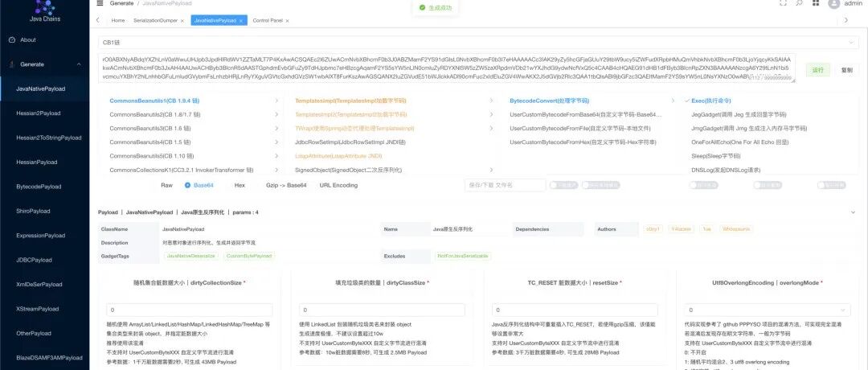This screenshot has width=868, height=370.
Task: Switch to the Control Panel tab
Action: tap(268, 20)
